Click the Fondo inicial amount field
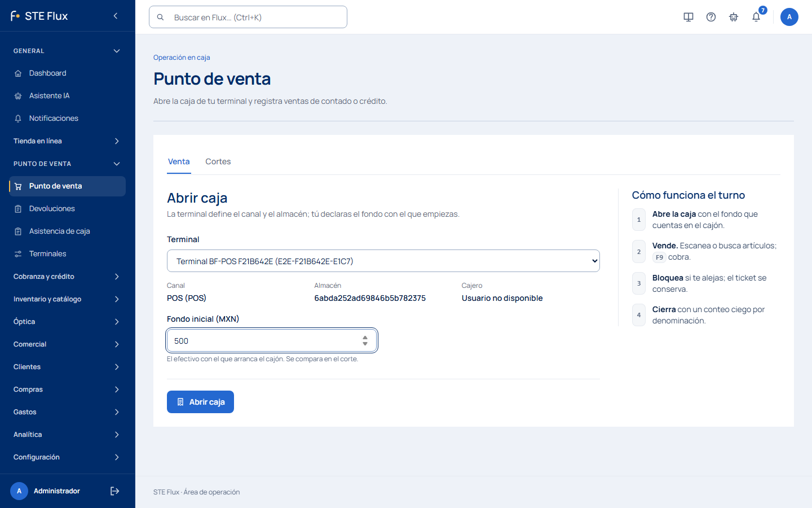Viewport: 812px width, 508px height. click(x=272, y=340)
